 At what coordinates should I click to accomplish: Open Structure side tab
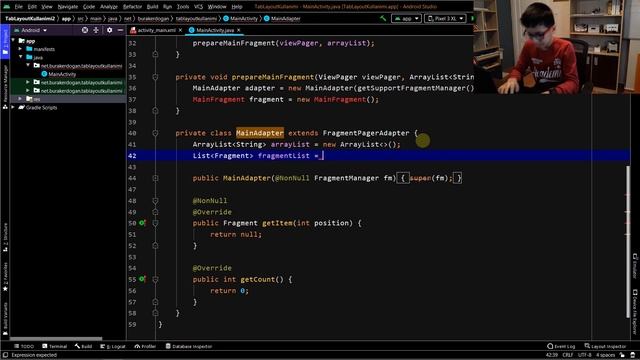(5, 237)
